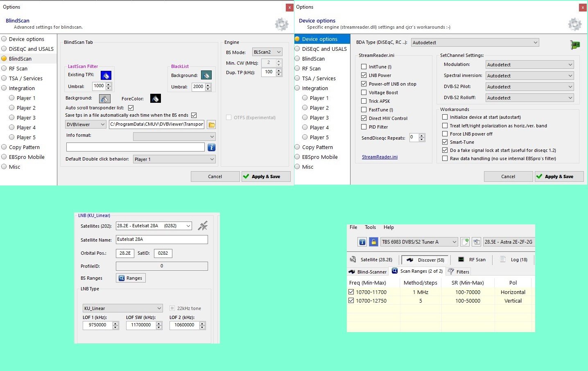Open the Tools menu
This screenshot has width=588, height=371.
(x=370, y=227)
